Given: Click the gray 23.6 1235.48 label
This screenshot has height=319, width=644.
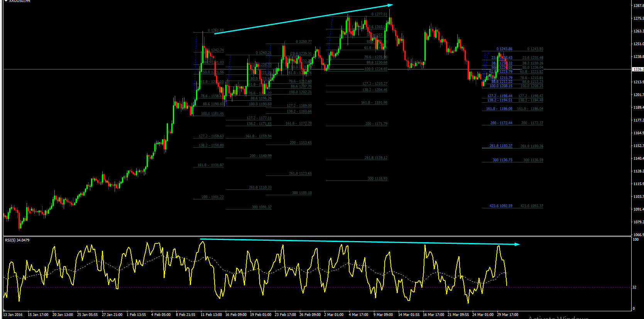Looking at the screenshot, I should [532, 58].
